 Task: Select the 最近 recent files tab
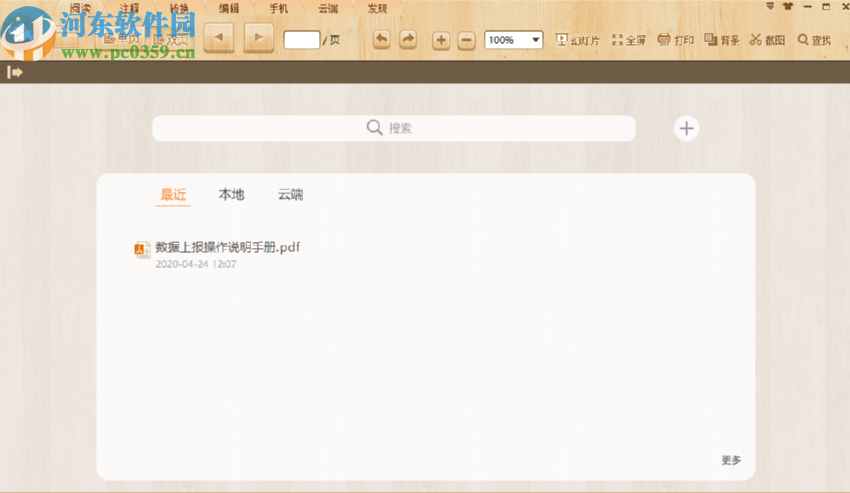click(173, 195)
